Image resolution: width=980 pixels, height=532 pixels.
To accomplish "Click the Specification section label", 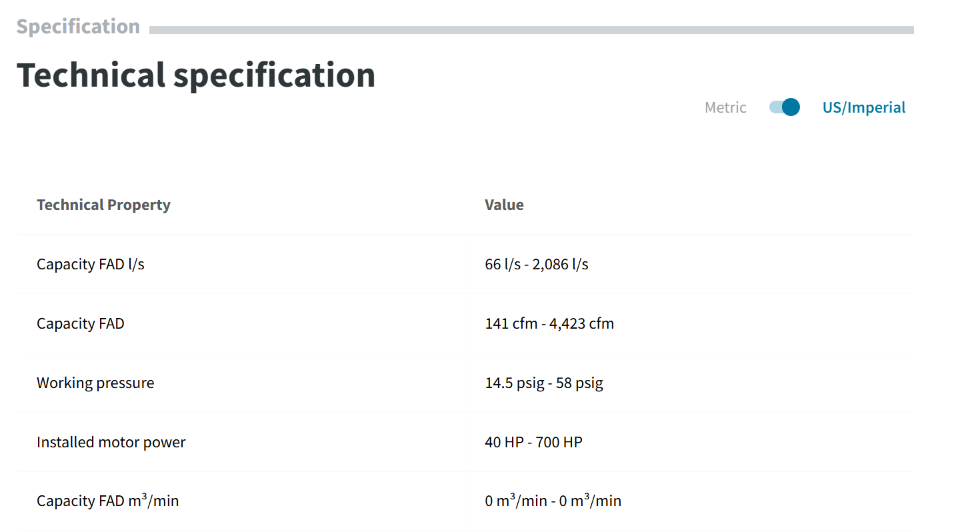I will 78,27.
